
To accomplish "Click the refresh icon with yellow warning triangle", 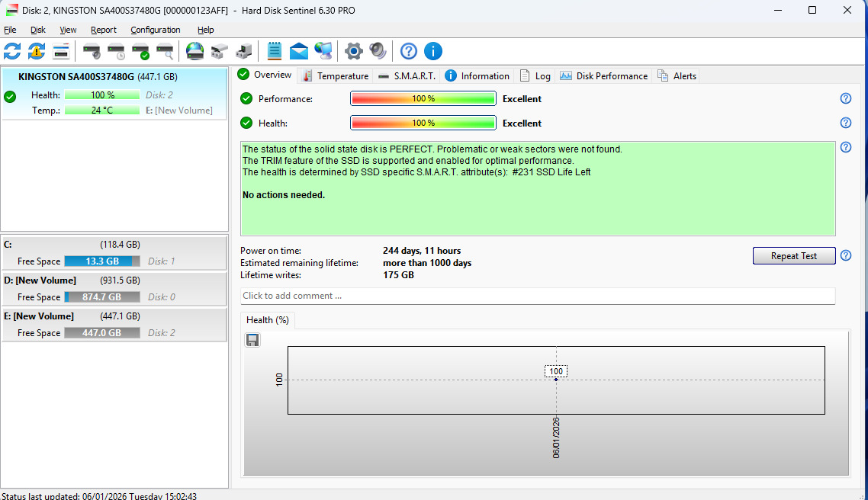I will coord(37,51).
